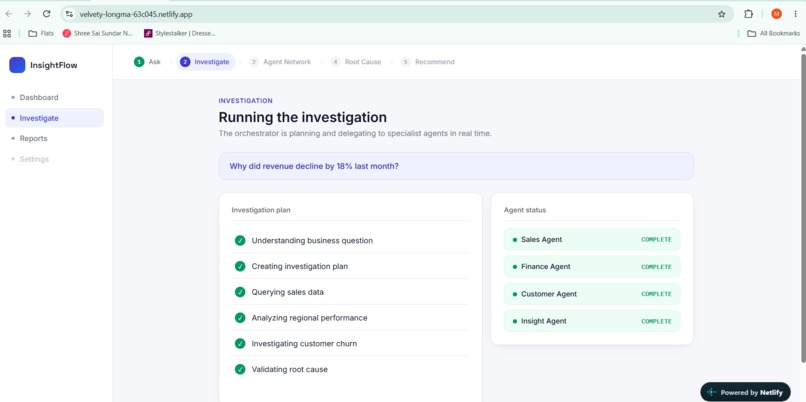The height and width of the screenshot is (402, 806).
Task: Click COMPLETE badge for Insight Agent
Action: pyautogui.click(x=656, y=321)
